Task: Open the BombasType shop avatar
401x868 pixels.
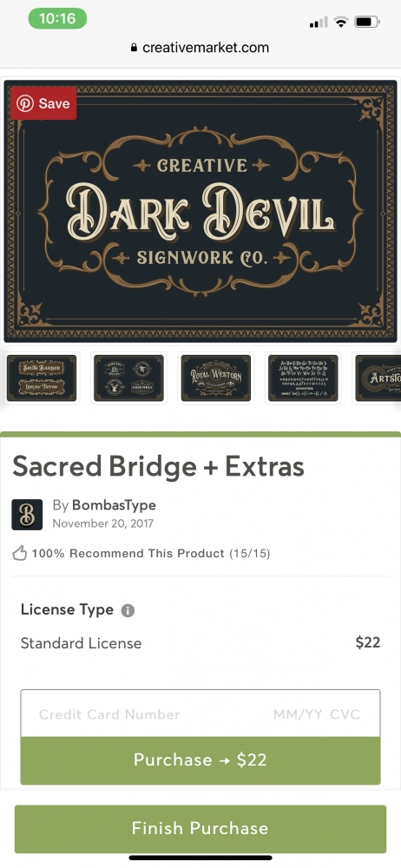Action: [x=27, y=515]
